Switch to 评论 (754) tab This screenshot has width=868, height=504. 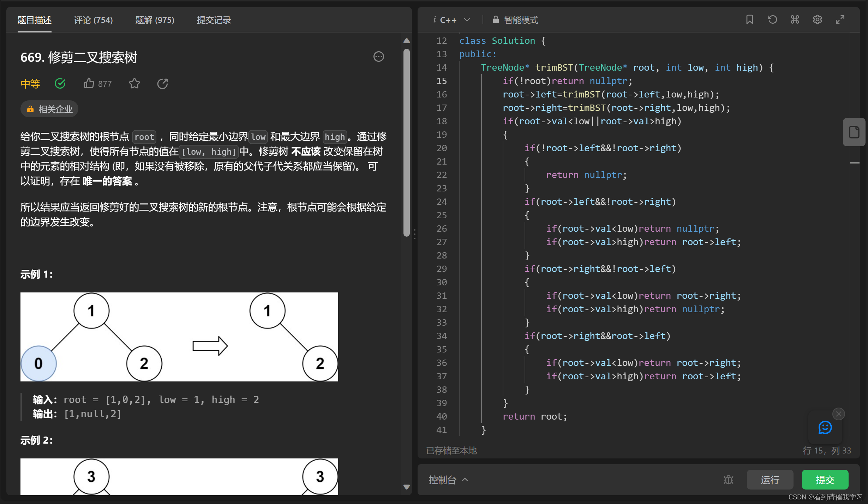click(x=93, y=20)
